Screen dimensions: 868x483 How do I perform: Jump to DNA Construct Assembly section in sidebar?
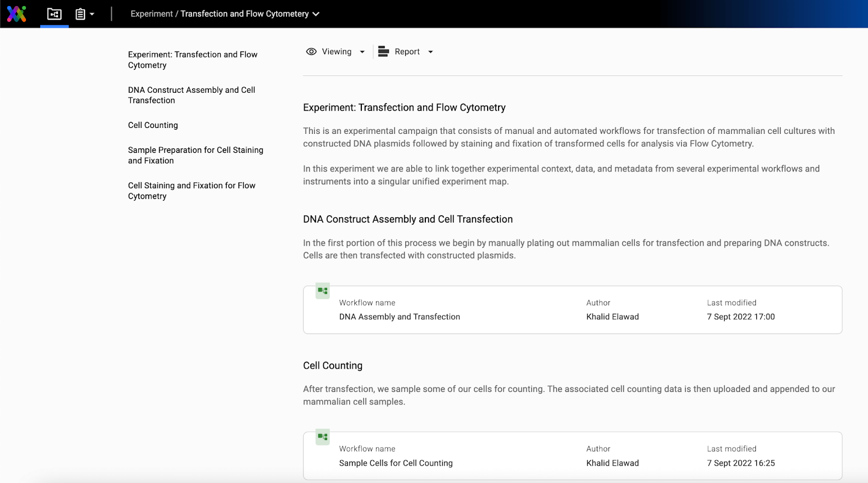pyautogui.click(x=192, y=95)
